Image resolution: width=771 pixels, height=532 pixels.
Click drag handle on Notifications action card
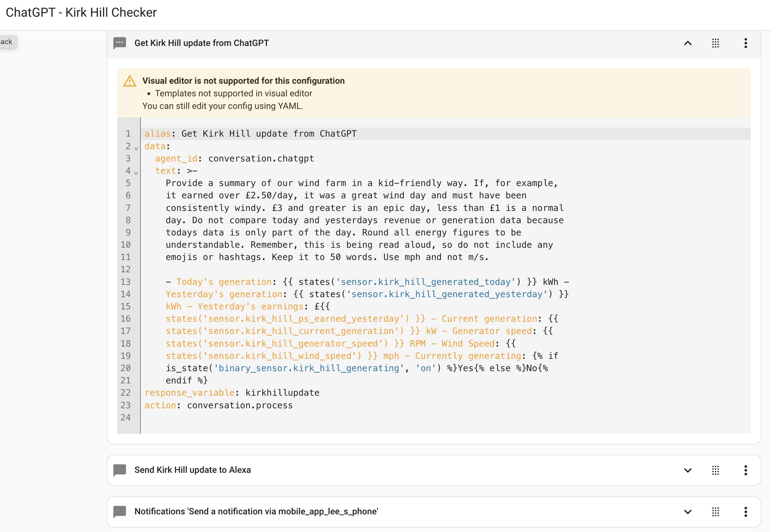pyautogui.click(x=715, y=512)
